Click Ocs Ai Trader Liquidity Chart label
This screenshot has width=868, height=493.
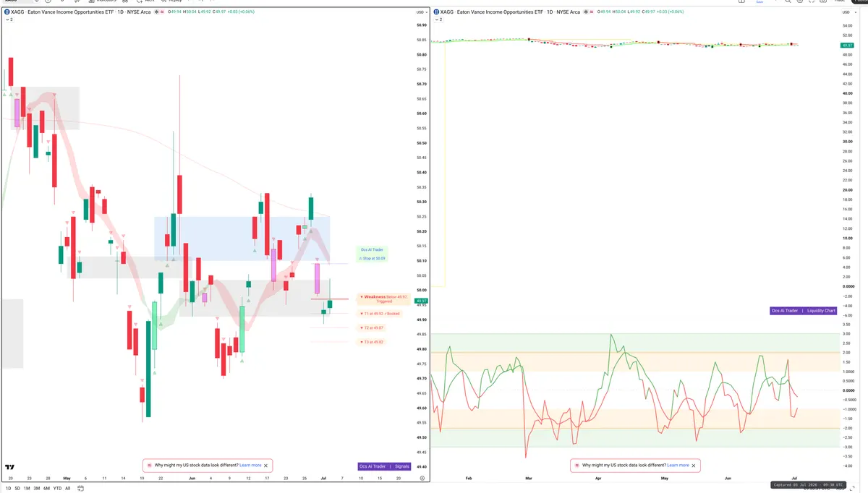(x=803, y=311)
